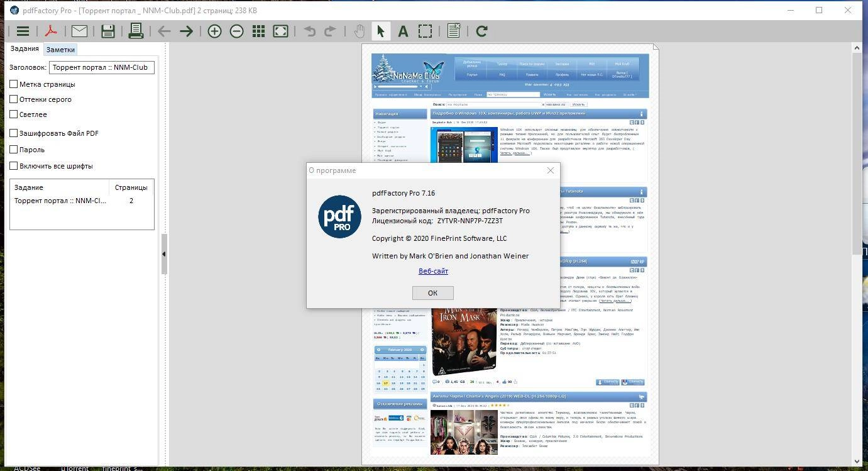Fit page to window icon
This screenshot has width=868, height=471.
click(280, 31)
